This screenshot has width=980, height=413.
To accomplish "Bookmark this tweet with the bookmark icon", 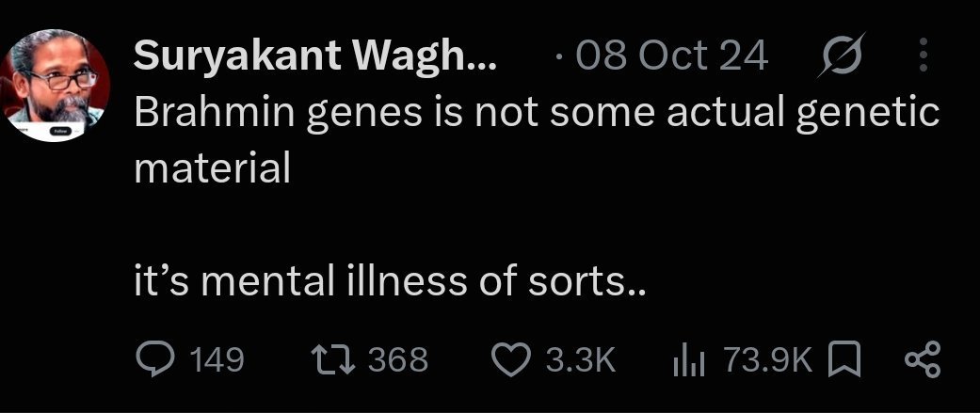I will (x=843, y=360).
